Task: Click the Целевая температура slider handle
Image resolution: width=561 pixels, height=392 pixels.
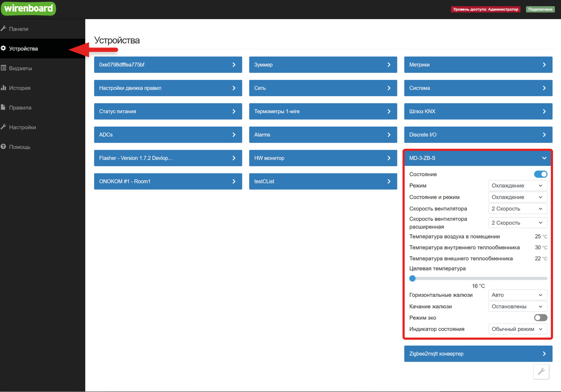Action: tap(413, 278)
